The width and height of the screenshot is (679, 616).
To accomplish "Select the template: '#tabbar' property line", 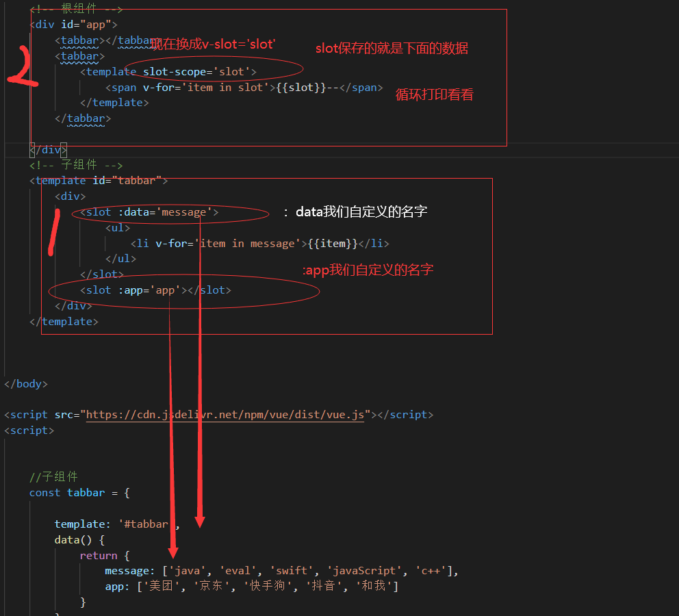I will coord(117,524).
